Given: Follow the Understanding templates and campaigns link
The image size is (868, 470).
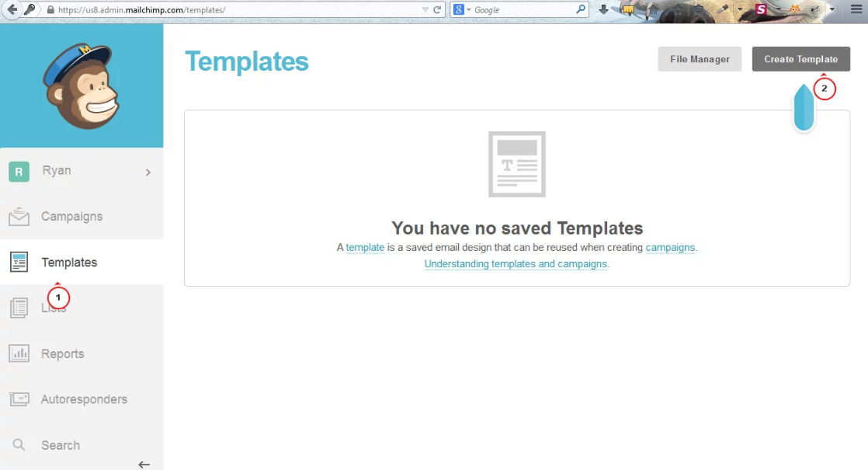Looking at the screenshot, I should [516, 264].
